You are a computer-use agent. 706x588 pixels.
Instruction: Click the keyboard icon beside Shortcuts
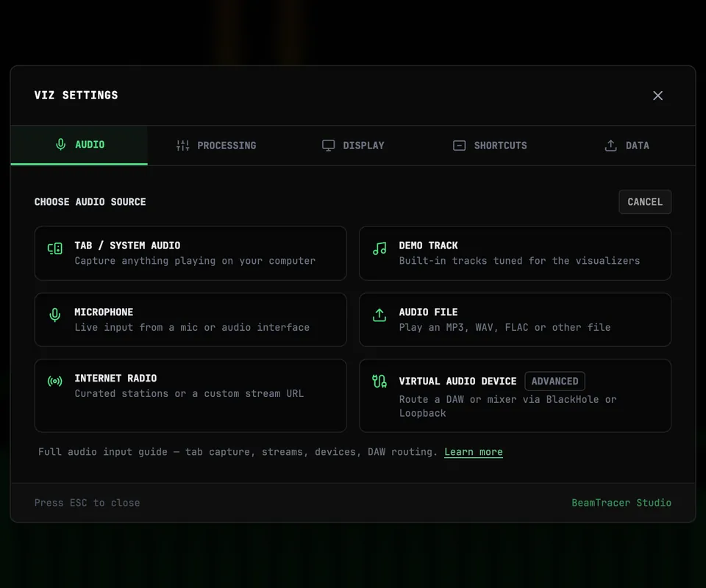tap(459, 146)
